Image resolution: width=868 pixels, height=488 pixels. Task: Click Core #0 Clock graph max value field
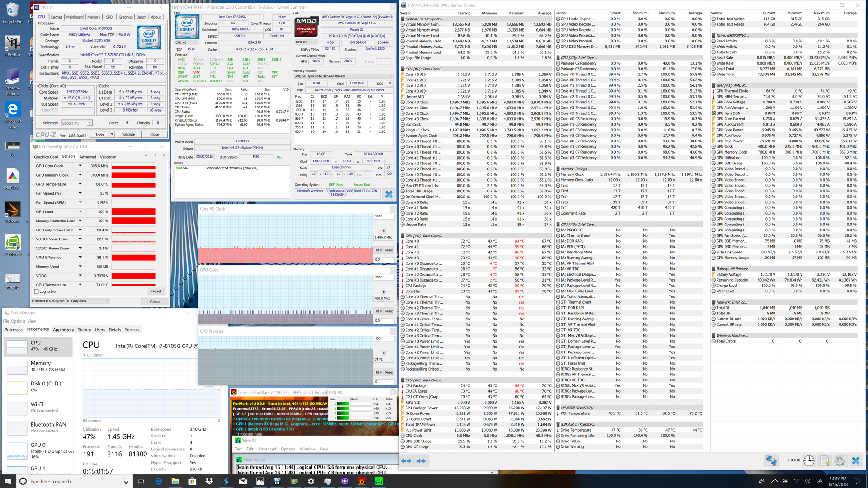click(x=383, y=216)
